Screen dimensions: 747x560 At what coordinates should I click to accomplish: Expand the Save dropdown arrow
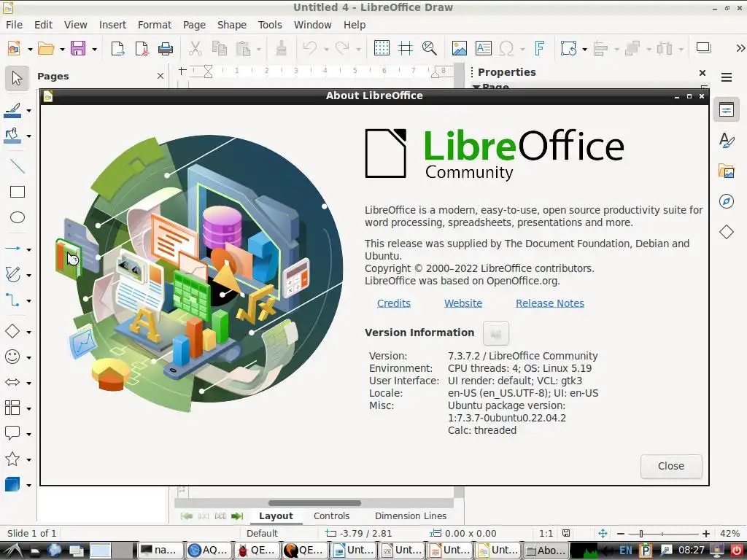pos(94,49)
